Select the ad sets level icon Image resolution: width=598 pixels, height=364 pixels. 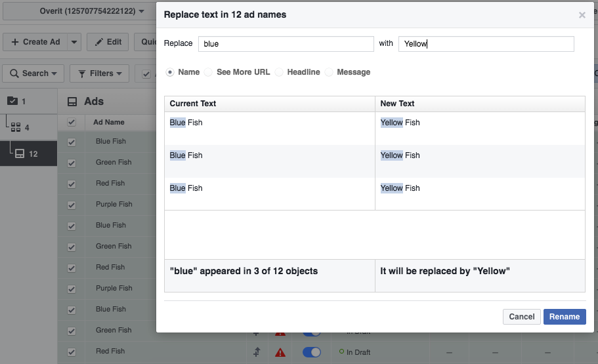(16, 127)
